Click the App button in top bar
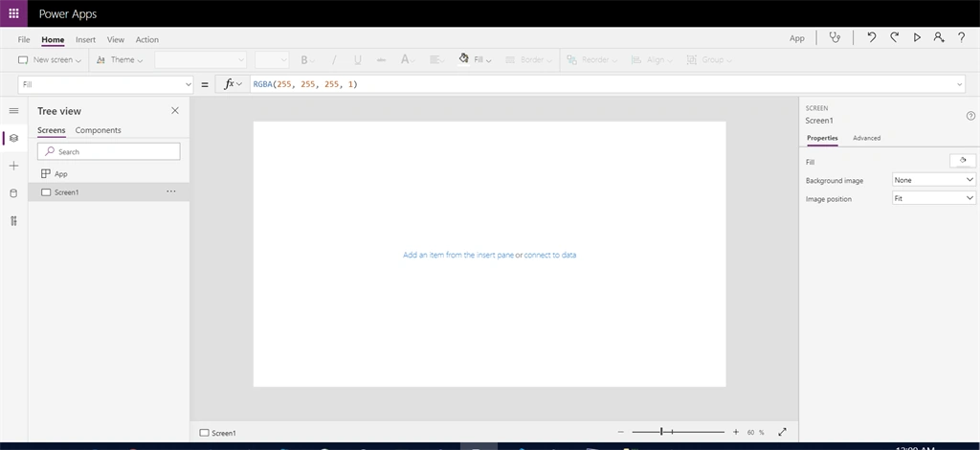 point(797,38)
